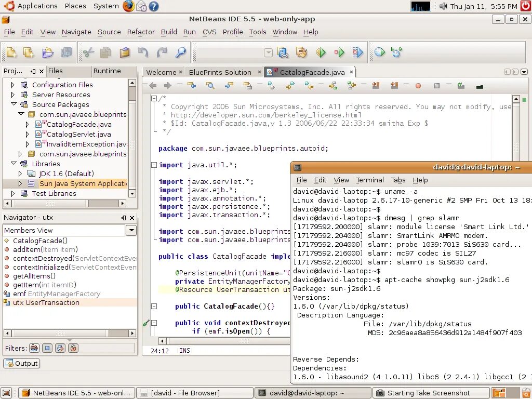Click the Undo arrow icon

[x=143, y=52]
